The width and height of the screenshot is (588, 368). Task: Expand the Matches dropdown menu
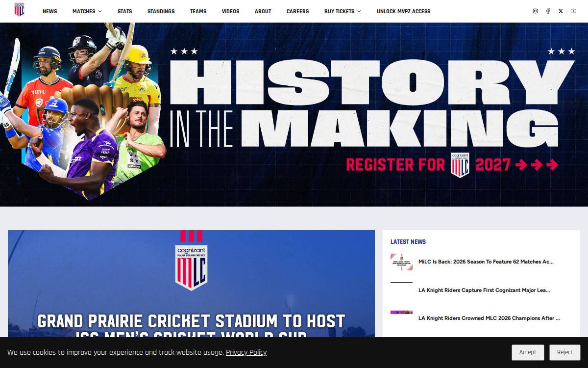87,11
